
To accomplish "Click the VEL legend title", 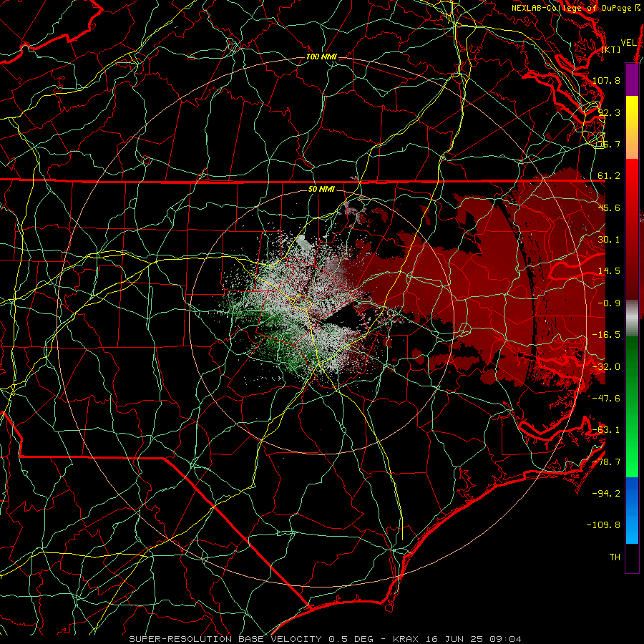I will point(629,43).
